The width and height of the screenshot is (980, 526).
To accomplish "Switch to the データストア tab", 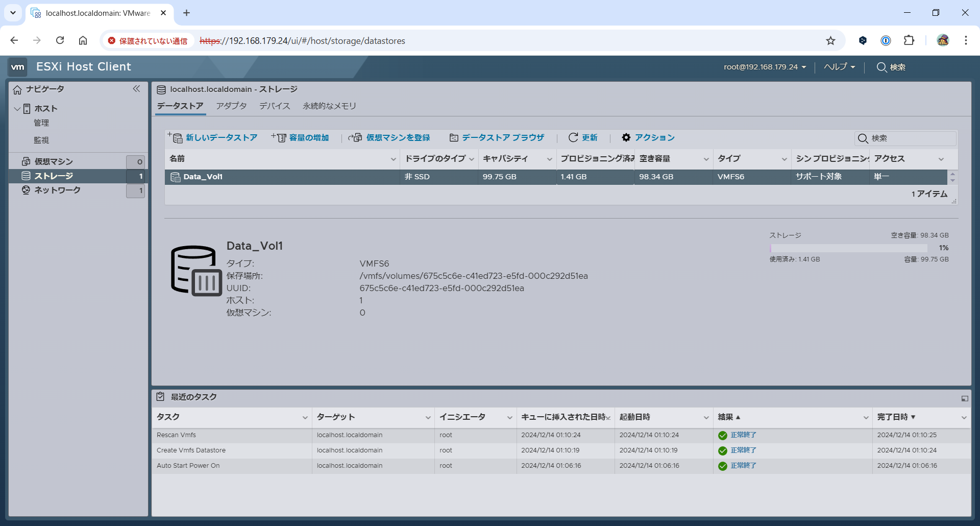I will [x=180, y=106].
